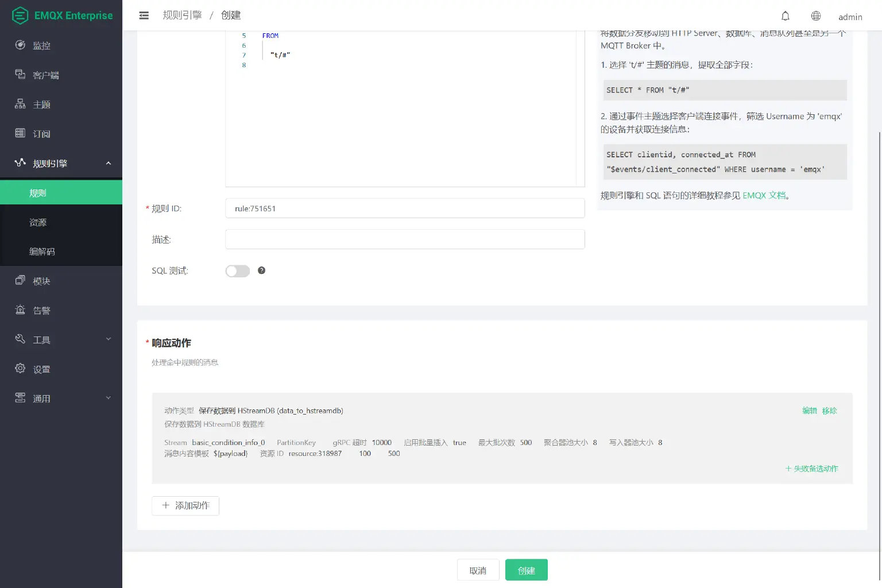This screenshot has height=588, width=882.
Task: Open the notification bell icon
Action: click(x=785, y=16)
